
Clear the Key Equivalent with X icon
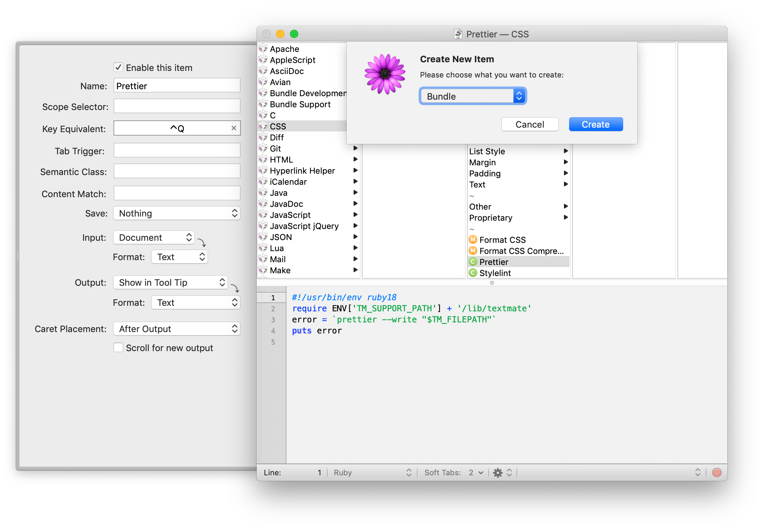pos(234,128)
